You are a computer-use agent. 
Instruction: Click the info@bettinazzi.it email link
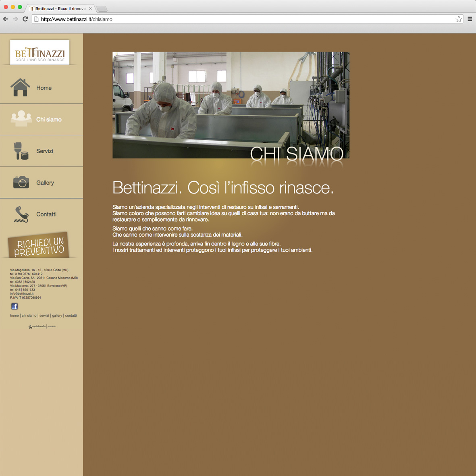tap(22, 293)
